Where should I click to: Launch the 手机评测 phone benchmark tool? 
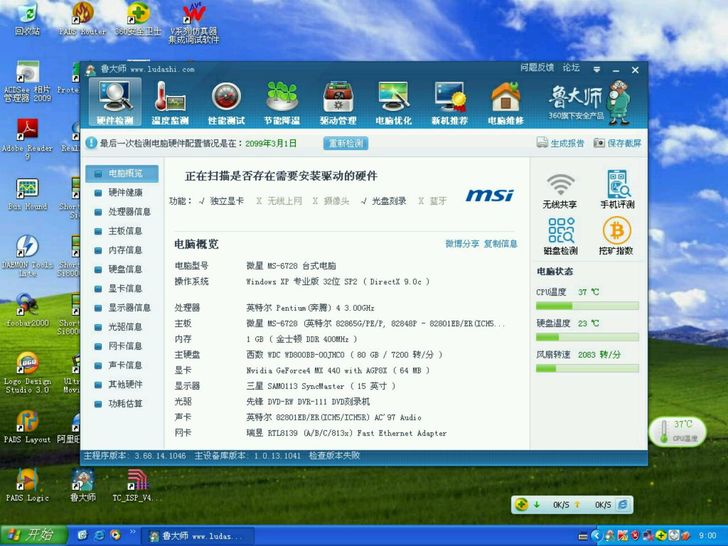[617, 189]
